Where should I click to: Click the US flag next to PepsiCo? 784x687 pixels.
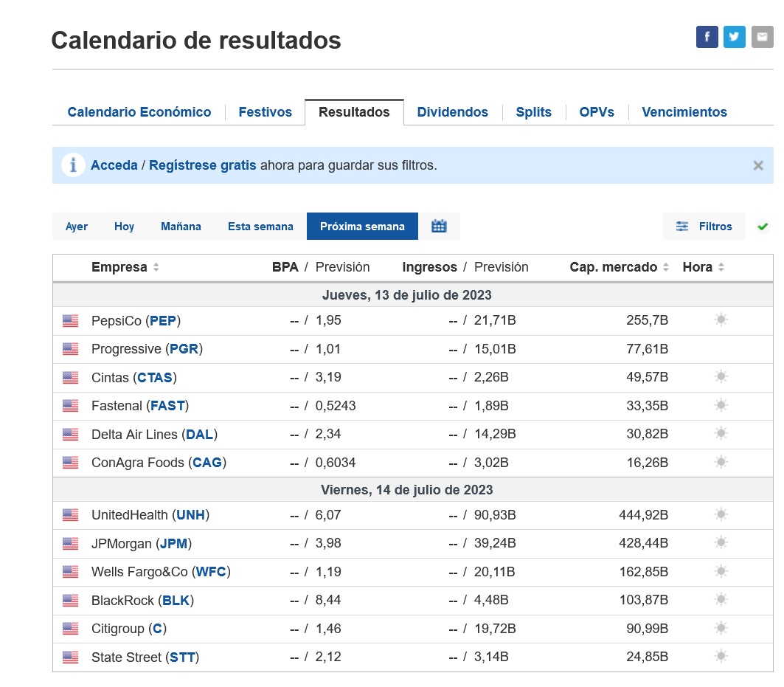(x=71, y=321)
